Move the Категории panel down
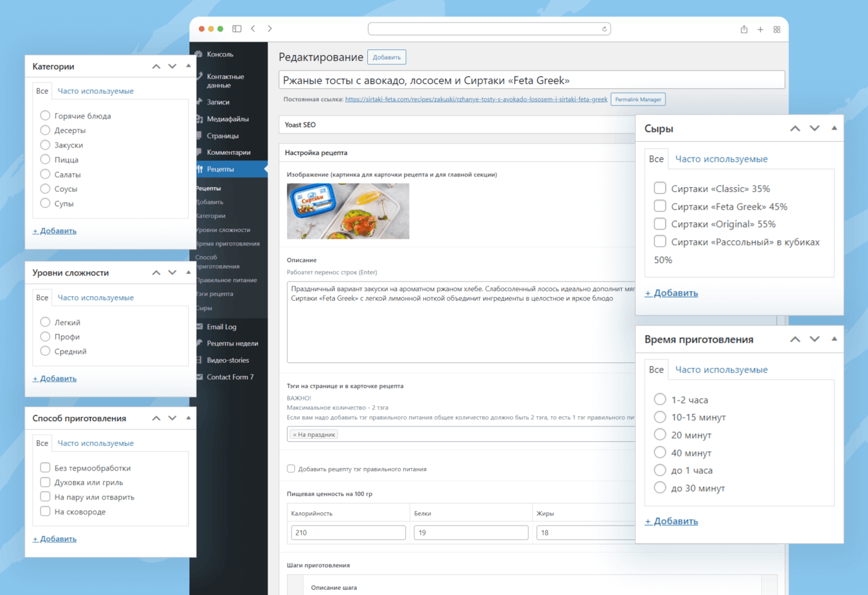 [x=172, y=66]
